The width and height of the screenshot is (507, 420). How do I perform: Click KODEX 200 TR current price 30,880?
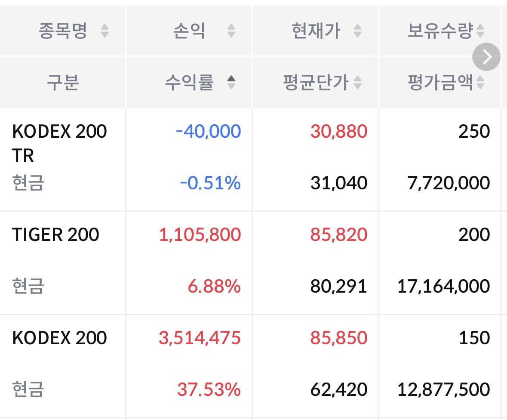coord(339,131)
